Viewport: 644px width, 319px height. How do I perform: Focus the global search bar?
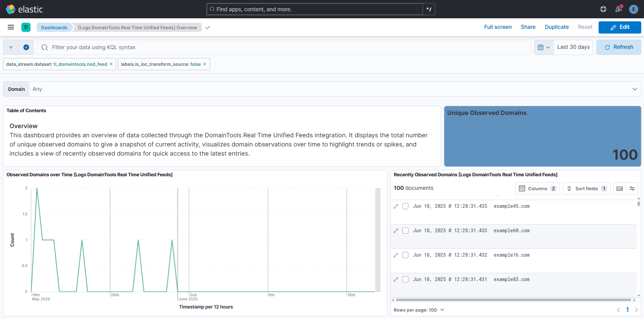point(315,9)
